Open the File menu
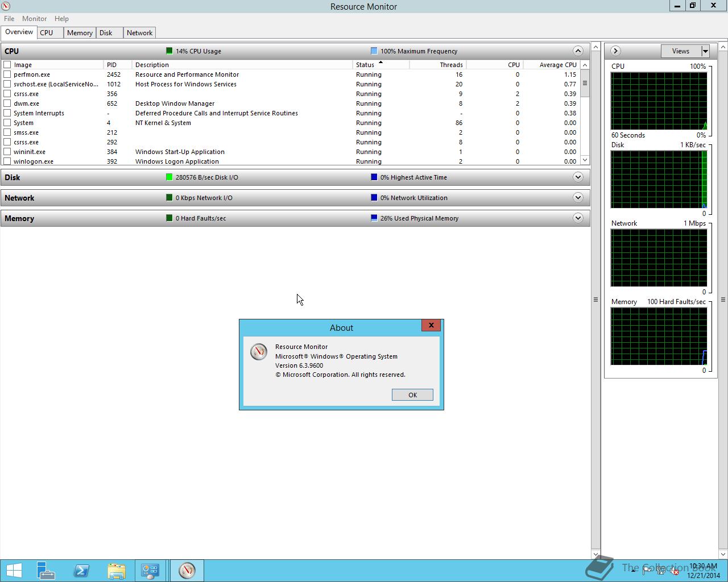The height and width of the screenshot is (582, 728). [x=9, y=18]
